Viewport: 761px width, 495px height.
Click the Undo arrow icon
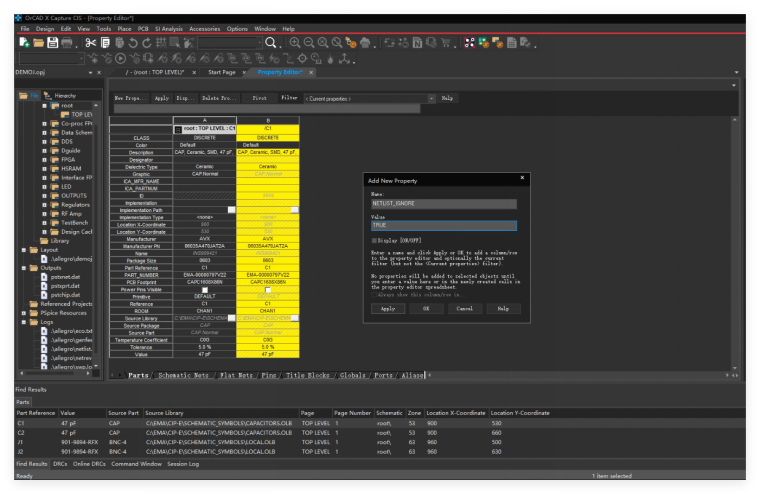(x=132, y=43)
